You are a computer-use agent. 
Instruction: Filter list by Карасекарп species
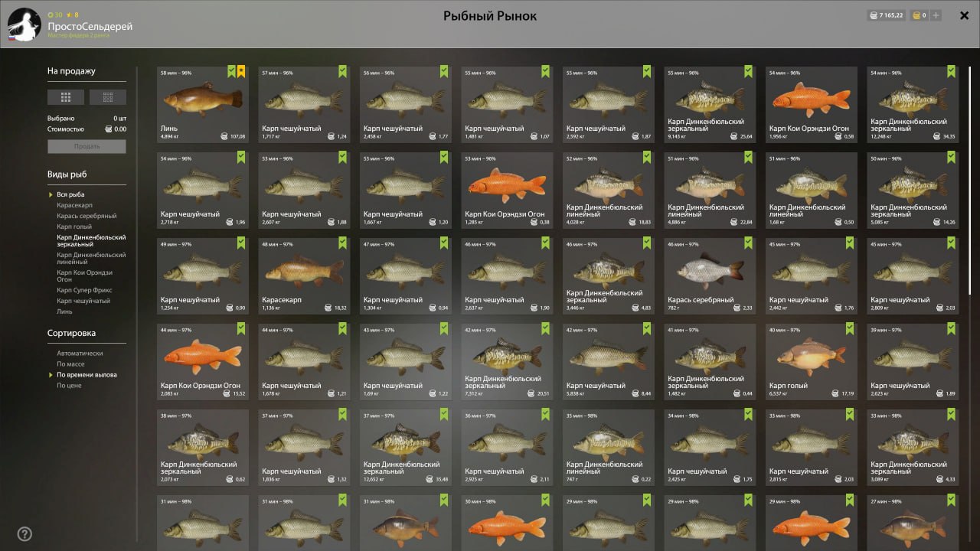75,205
